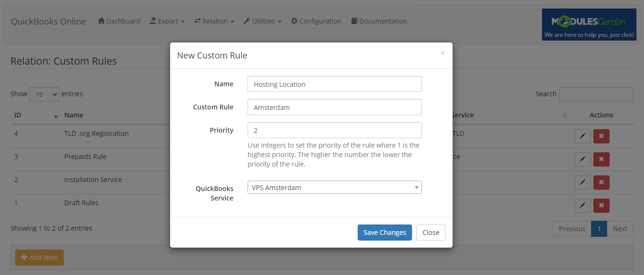Open the QuickBooks Service dropdown

coord(334,187)
